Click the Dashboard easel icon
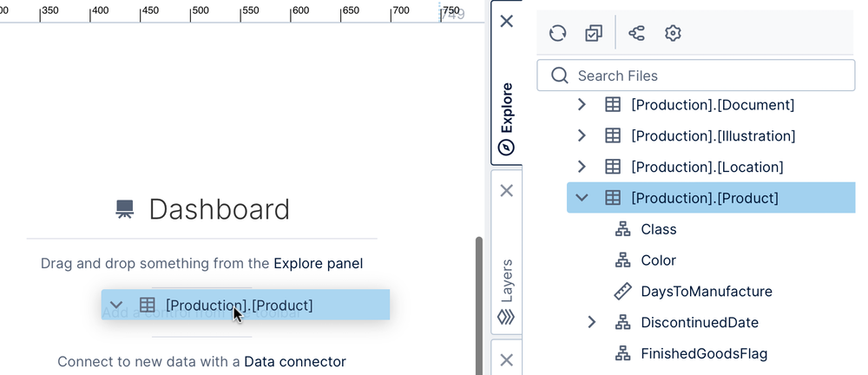The width and height of the screenshot is (868, 375). click(124, 209)
